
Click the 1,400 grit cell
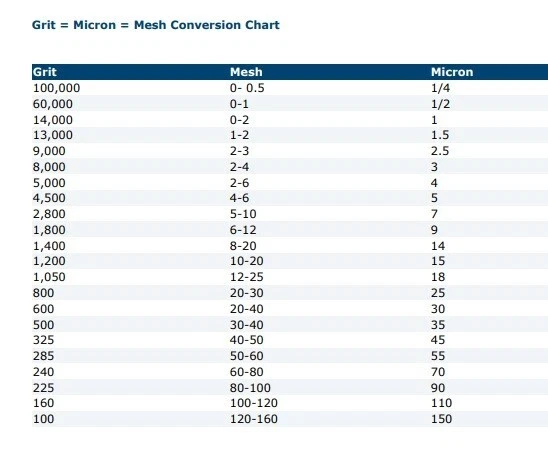[x=49, y=246]
